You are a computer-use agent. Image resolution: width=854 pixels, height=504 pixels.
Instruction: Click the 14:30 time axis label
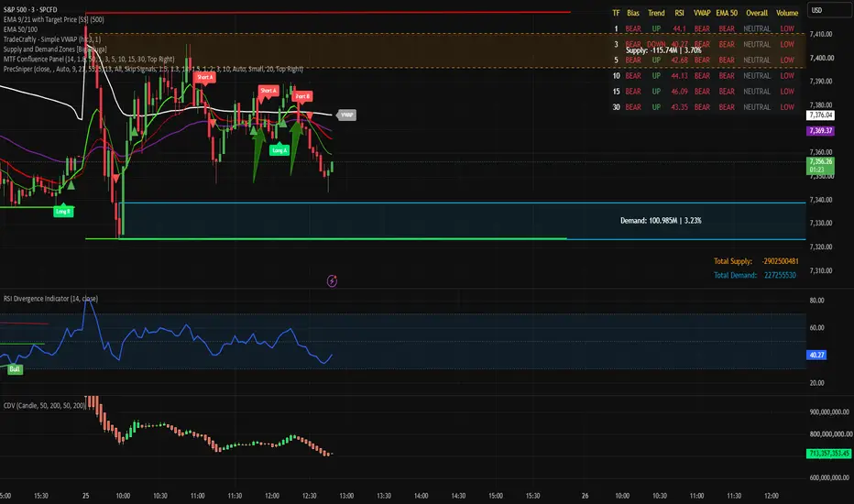click(458, 496)
